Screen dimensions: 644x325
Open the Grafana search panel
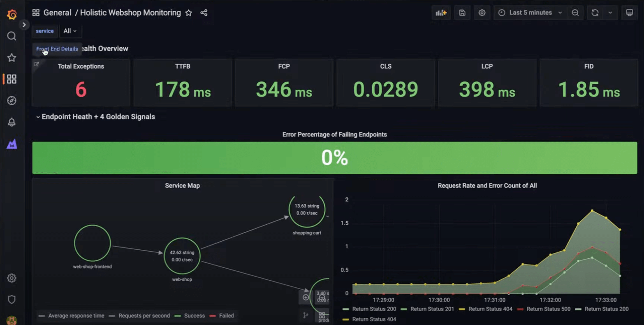tap(11, 36)
